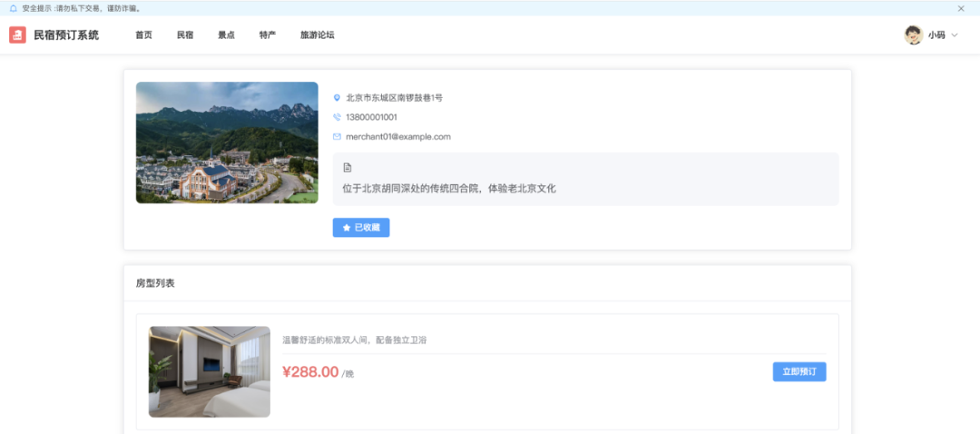Click the /晚 per-night label

(348, 375)
